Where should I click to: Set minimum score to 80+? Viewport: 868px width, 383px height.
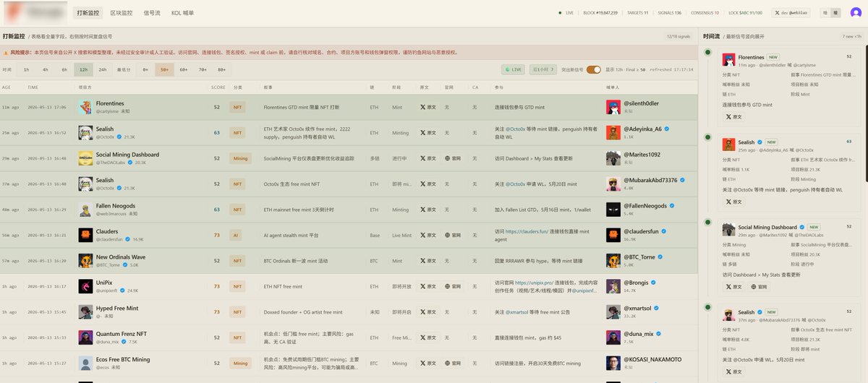tap(221, 69)
